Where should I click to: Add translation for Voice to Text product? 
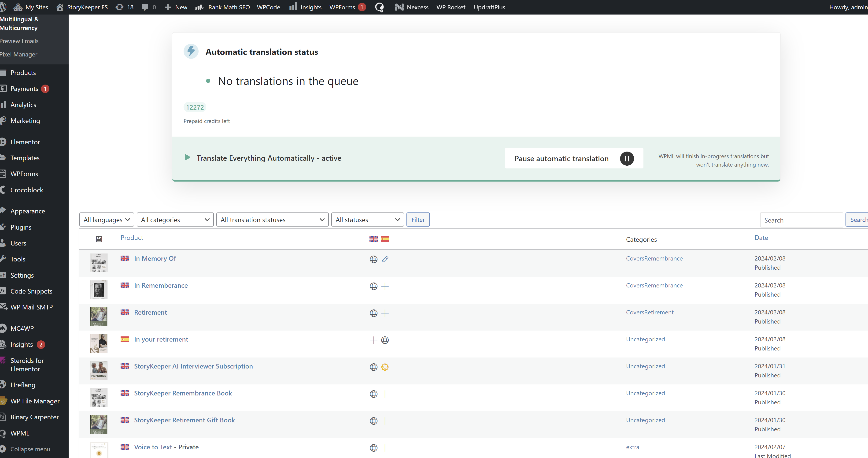[x=385, y=448]
